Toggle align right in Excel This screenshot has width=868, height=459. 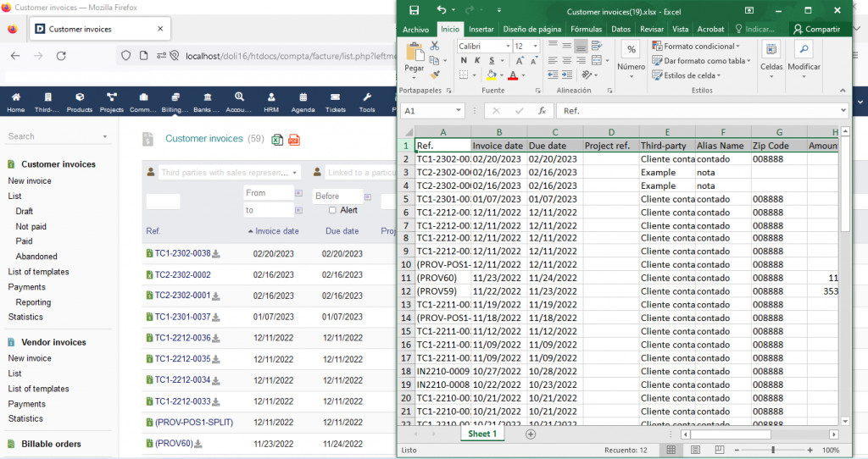(x=581, y=60)
